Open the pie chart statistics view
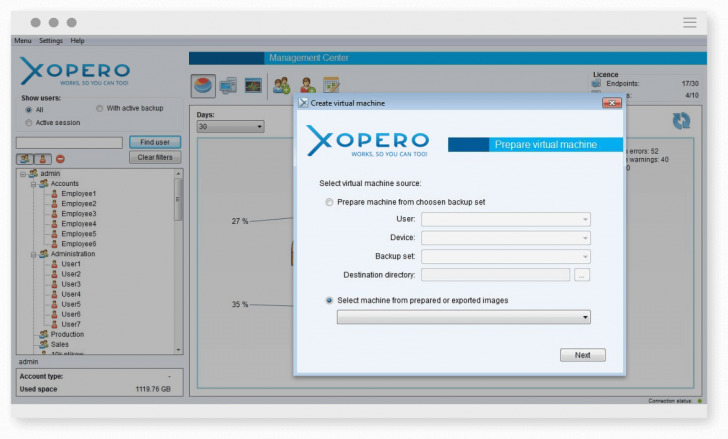Viewport: 728px width, 439px height. click(x=203, y=85)
